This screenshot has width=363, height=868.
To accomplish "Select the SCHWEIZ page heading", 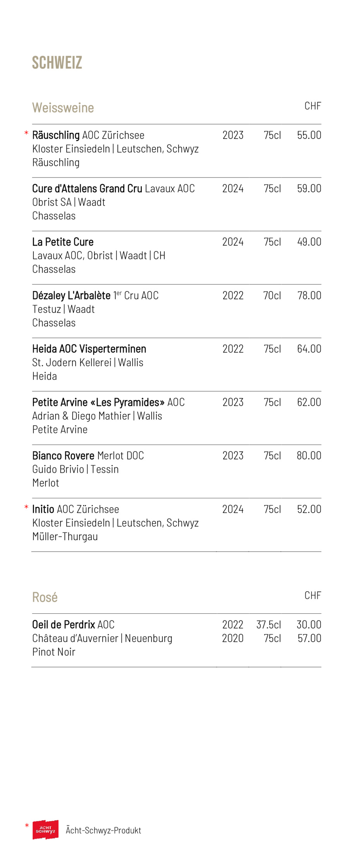I will (x=57, y=62).
